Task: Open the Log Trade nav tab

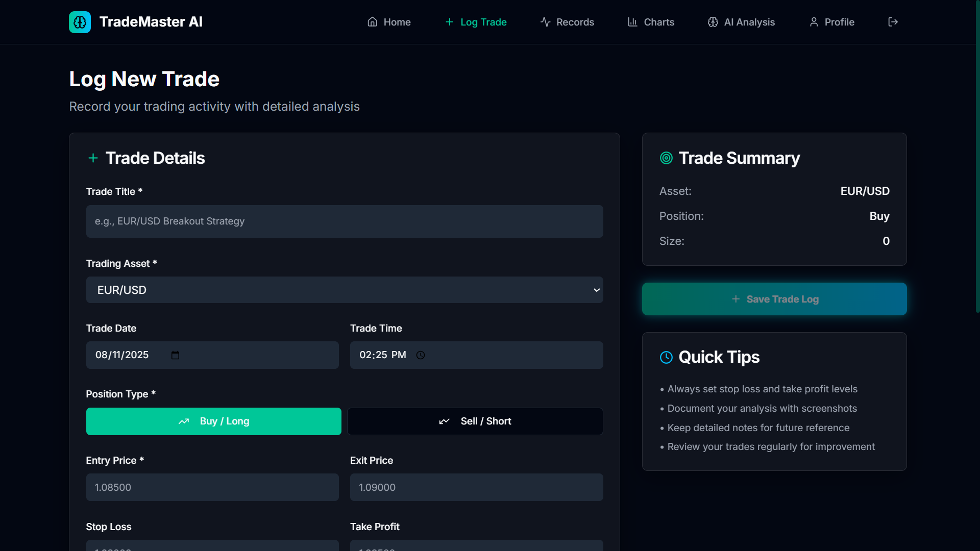Action: pos(476,22)
